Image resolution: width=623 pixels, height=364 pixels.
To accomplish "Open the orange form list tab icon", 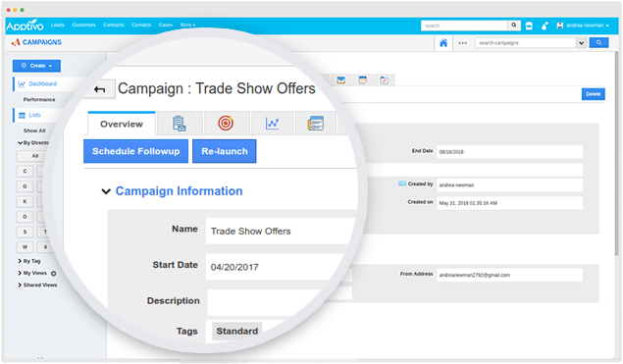I will 316,124.
